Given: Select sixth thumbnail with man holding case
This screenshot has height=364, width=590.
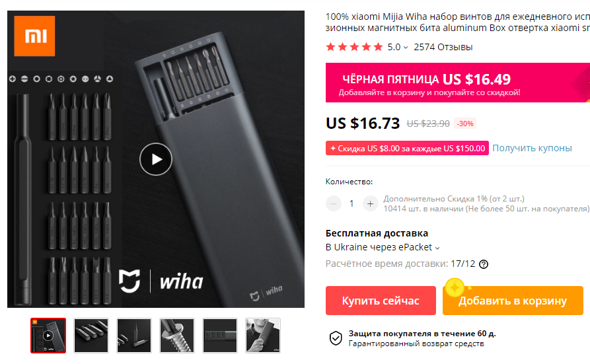Looking at the screenshot, I should pos(263,336).
